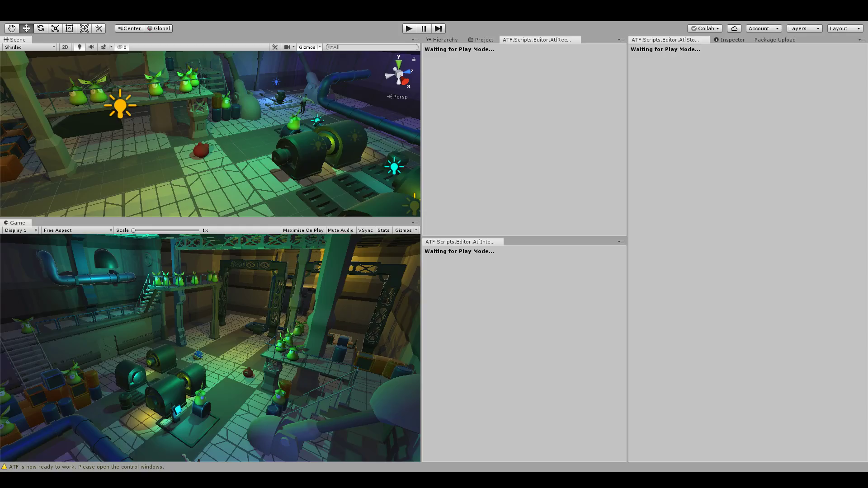The height and width of the screenshot is (488, 868).
Task: Open the Scene panel options menu
Action: click(415, 40)
